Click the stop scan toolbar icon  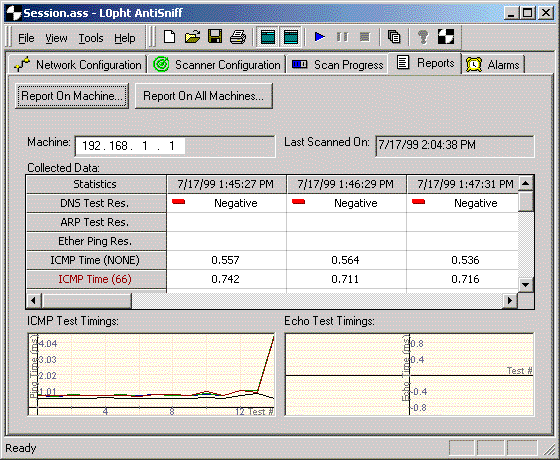pyautogui.click(x=365, y=37)
